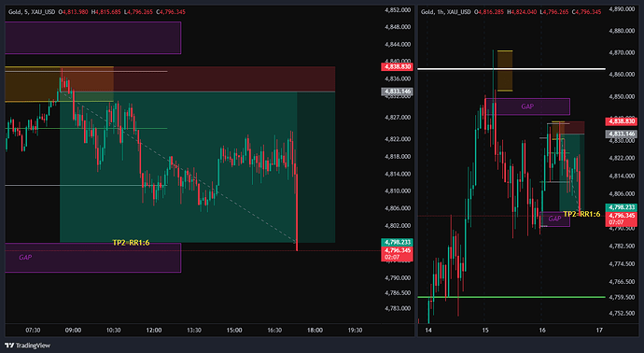Click the 4,848.000 price axis label
The height and width of the screenshot is (353, 644).
(398, 27)
